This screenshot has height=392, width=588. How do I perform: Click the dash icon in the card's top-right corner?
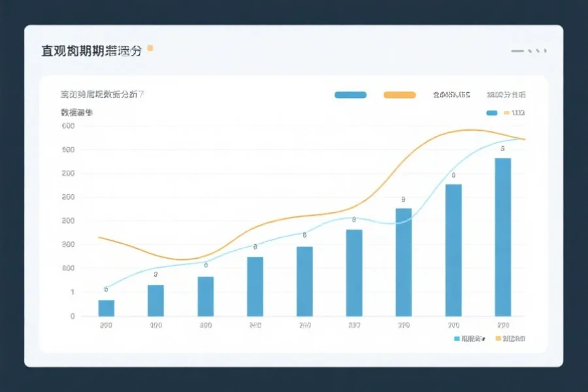pyautogui.click(x=517, y=51)
